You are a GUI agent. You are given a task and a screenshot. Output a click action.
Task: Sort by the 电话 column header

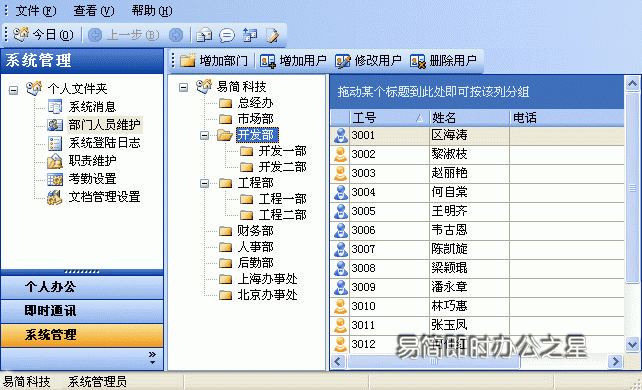coord(567,118)
